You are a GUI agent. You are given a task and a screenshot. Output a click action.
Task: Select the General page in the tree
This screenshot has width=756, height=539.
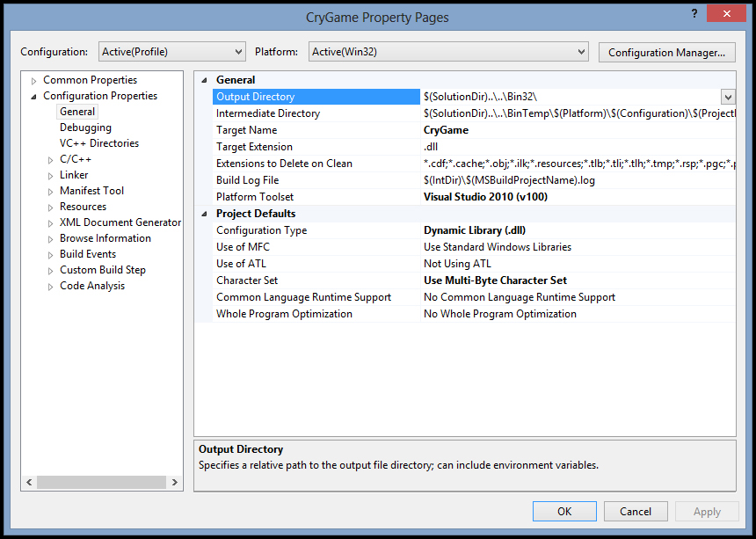pyautogui.click(x=77, y=112)
